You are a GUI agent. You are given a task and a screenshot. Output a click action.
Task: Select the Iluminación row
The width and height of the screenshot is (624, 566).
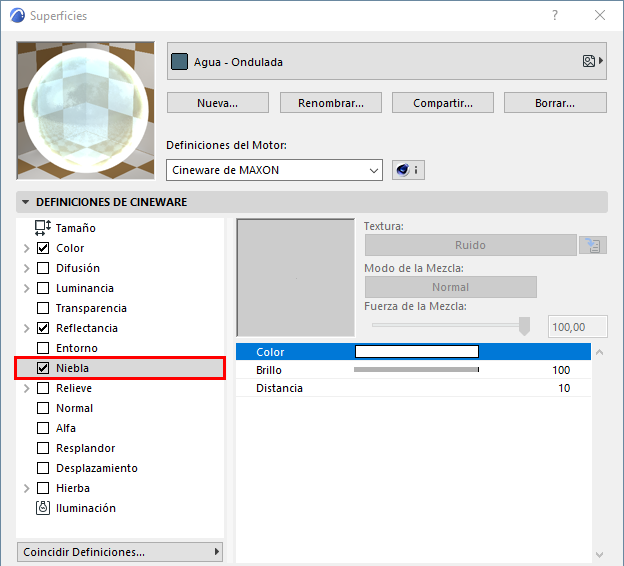pyautogui.click(x=120, y=508)
